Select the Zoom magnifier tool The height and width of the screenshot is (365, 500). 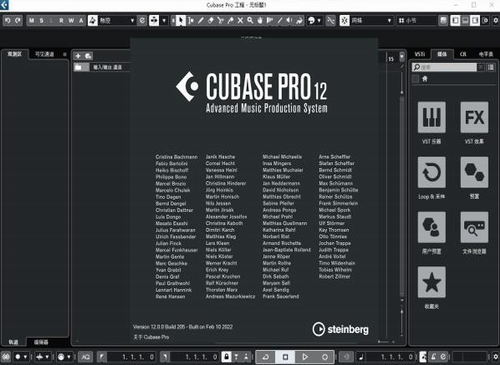point(250,21)
